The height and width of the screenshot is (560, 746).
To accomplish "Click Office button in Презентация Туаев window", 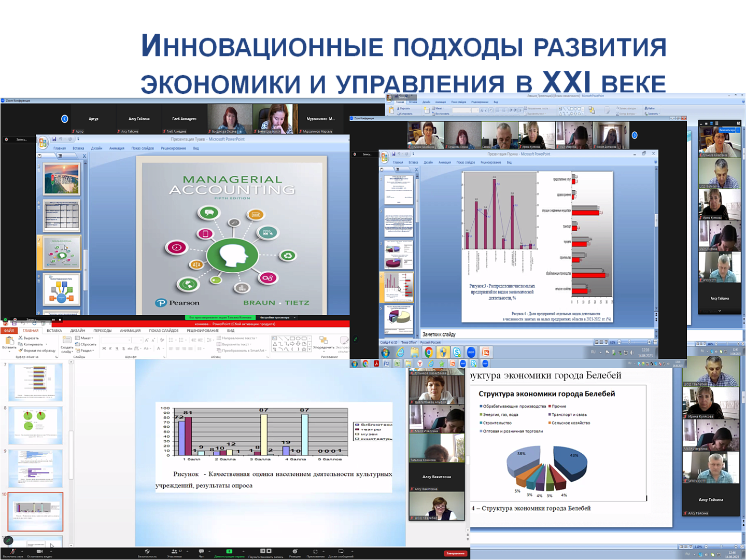I will click(43, 142).
